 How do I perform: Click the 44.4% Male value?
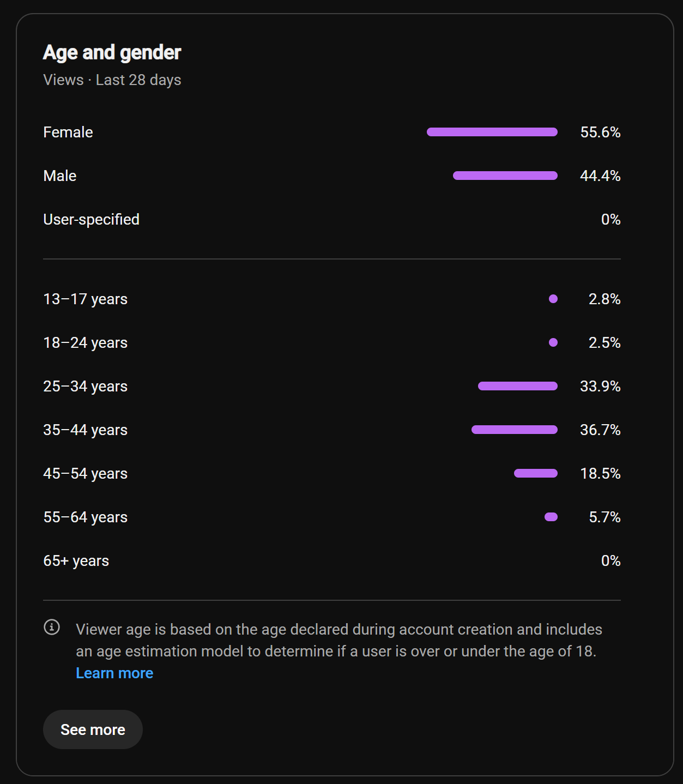tap(600, 176)
